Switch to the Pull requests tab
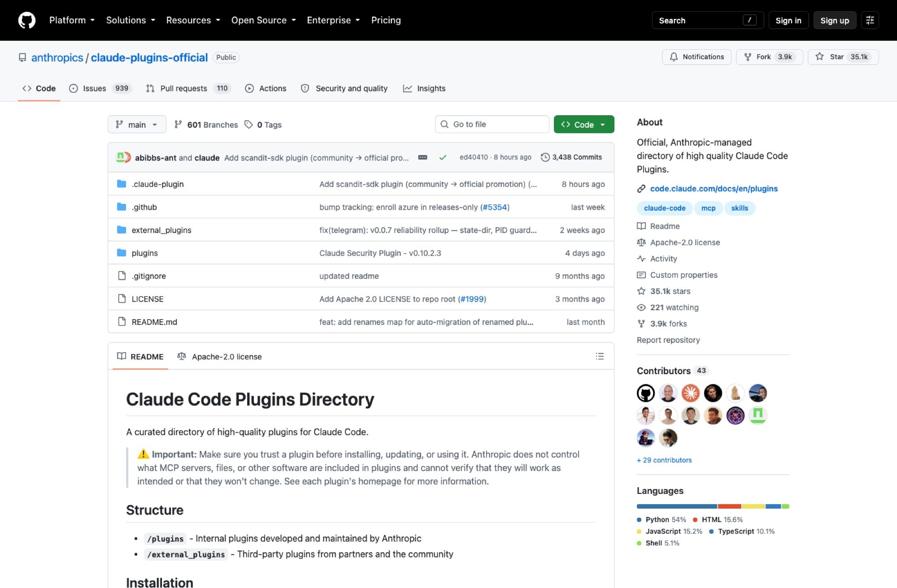897x588 pixels. (188, 88)
